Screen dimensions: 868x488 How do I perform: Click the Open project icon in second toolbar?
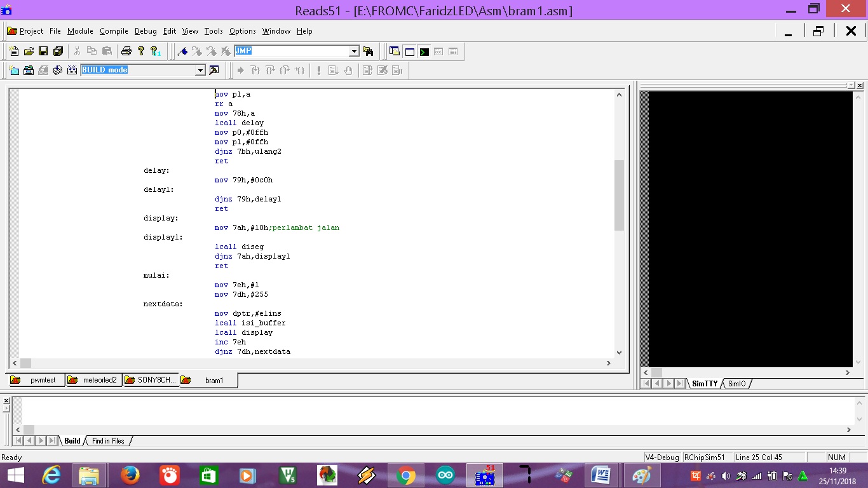(x=29, y=70)
